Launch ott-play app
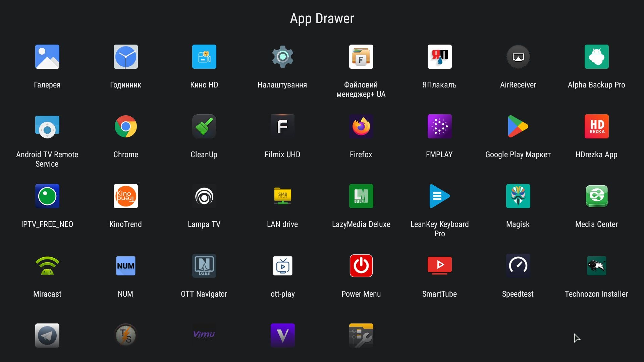 283,266
